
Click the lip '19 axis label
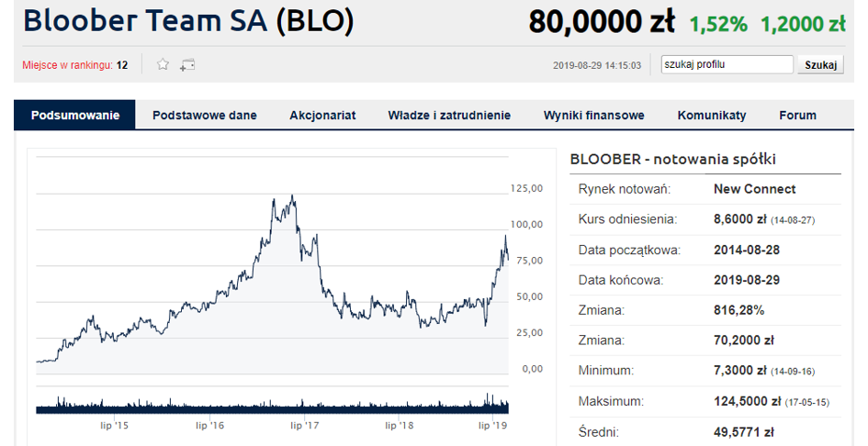coord(493,426)
